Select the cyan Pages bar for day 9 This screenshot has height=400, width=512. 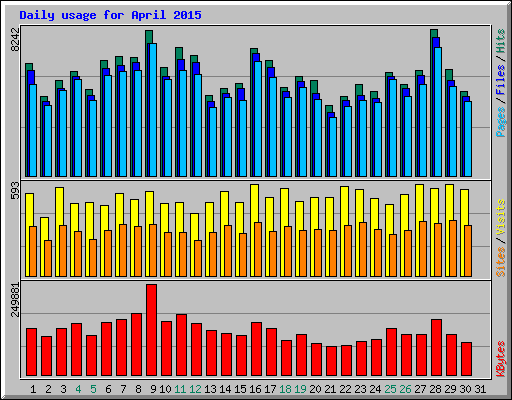tap(153, 110)
